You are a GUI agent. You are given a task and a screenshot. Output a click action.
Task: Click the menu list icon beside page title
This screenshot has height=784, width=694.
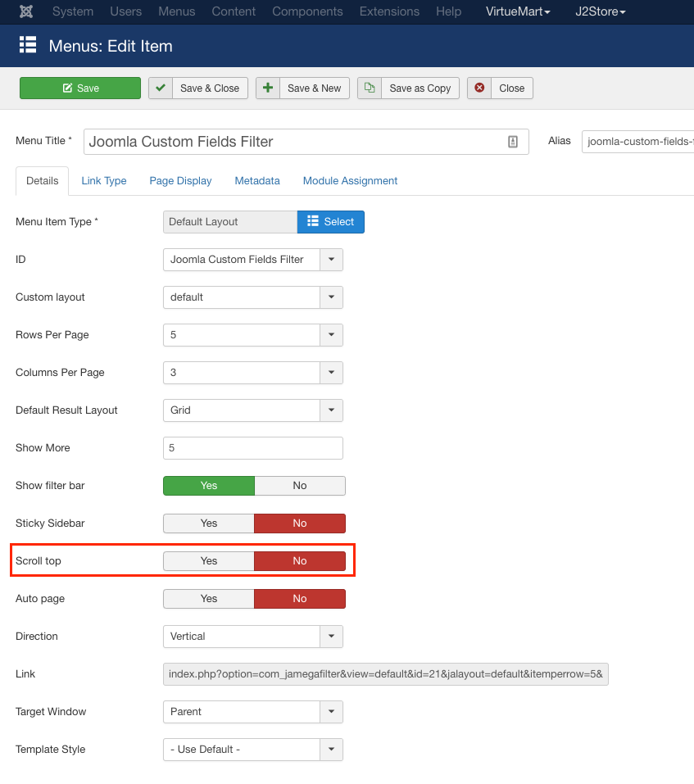tap(28, 45)
